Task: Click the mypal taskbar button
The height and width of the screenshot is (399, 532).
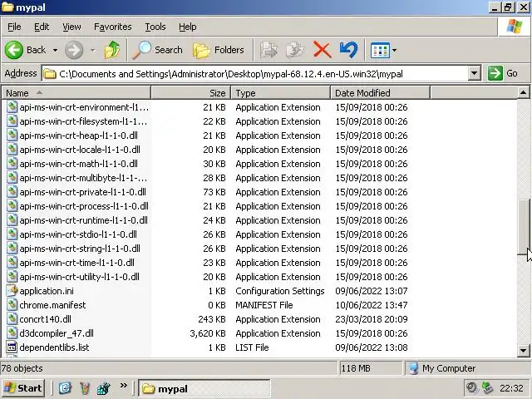Action: click(x=204, y=388)
